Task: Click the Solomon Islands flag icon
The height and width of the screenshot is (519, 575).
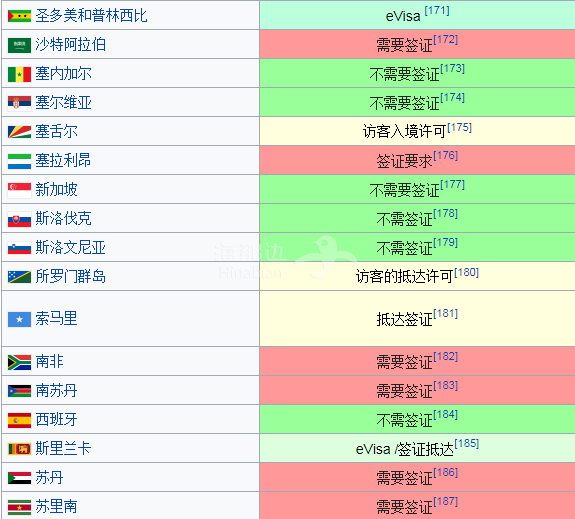Action: (x=19, y=277)
